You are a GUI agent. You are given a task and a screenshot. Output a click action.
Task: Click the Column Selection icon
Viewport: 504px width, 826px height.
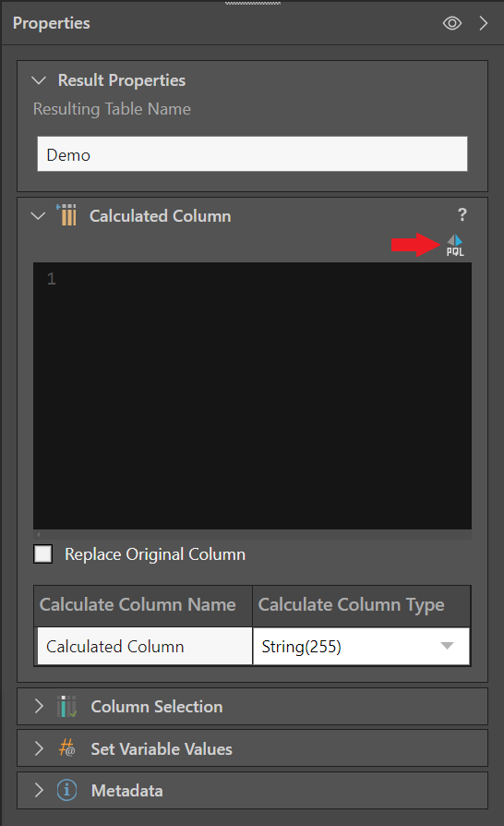pyautogui.click(x=66, y=706)
